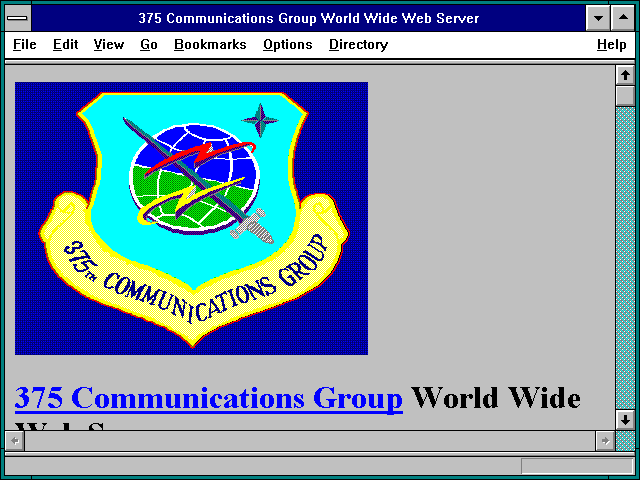
Task: Maximize the browser window
Action: point(623,18)
